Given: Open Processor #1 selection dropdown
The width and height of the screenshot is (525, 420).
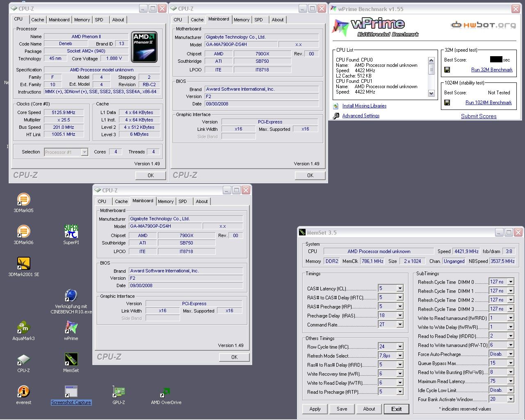Looking at the screenshot, I should [x=84, y=152].
